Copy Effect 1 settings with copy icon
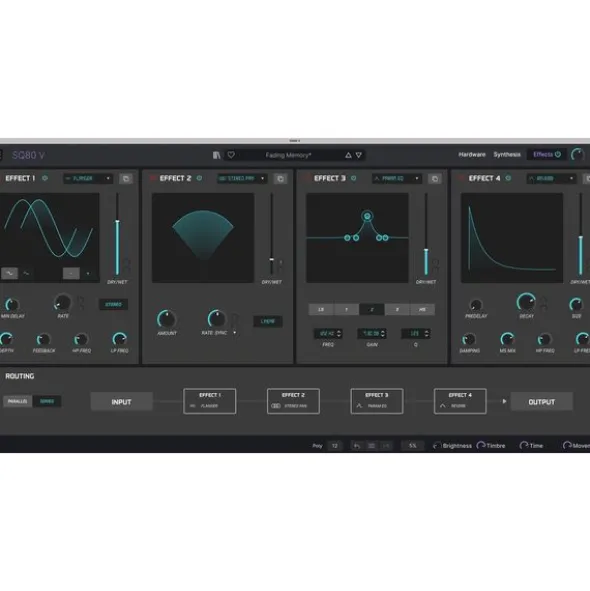Viewport: 590px width, 591px height. [x=126, y=179]
